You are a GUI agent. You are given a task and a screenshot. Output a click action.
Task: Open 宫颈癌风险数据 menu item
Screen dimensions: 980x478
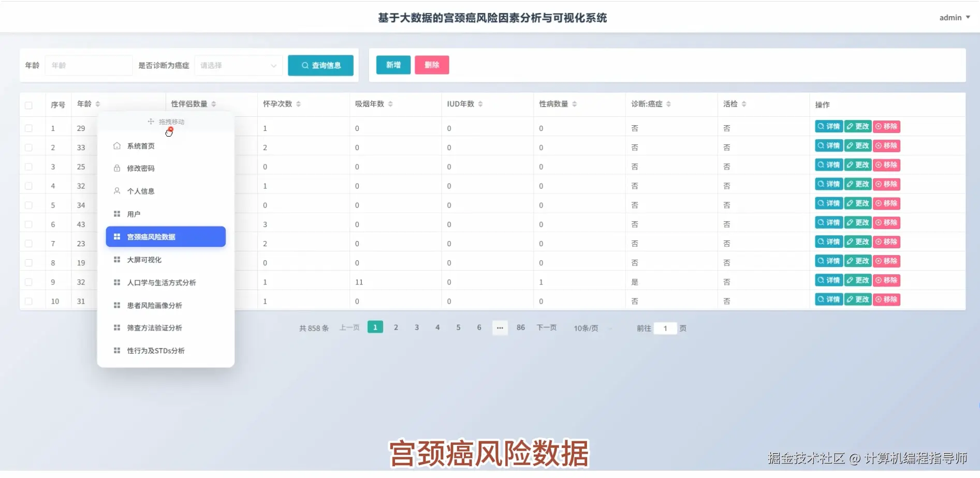[166, 236]
